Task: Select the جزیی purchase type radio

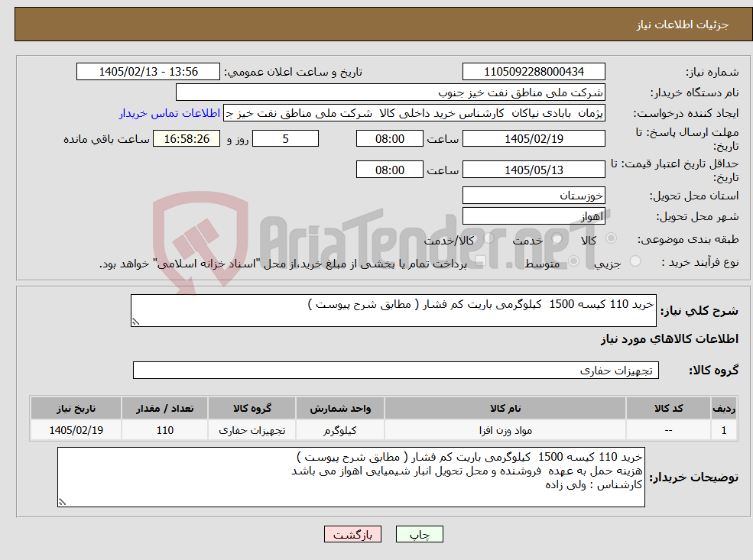Action: (635, 261)
